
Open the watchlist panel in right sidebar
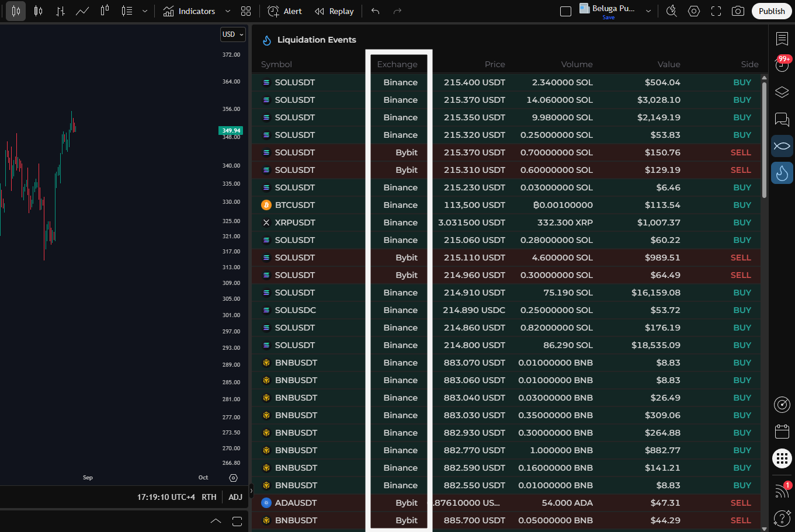pos(782,39)
